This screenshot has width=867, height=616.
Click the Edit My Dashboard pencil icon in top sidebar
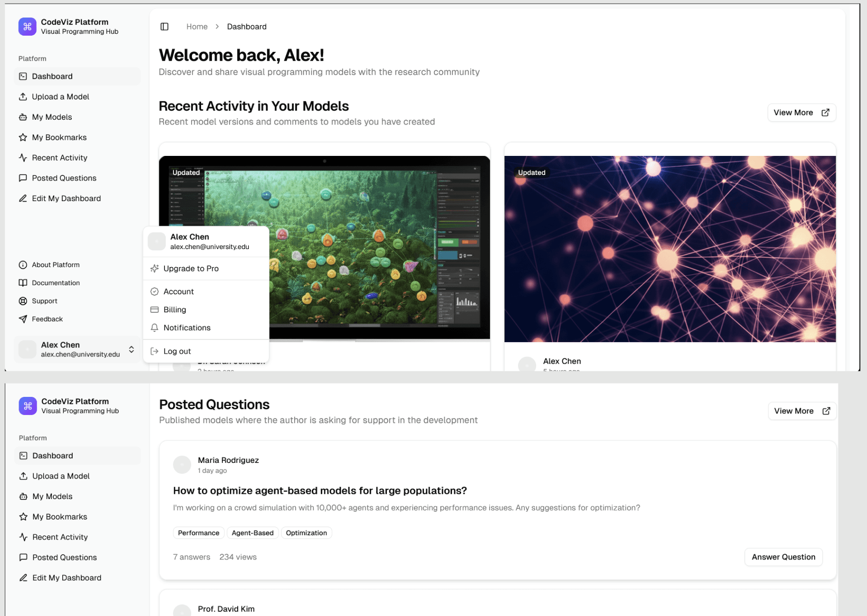click(23, 198)
